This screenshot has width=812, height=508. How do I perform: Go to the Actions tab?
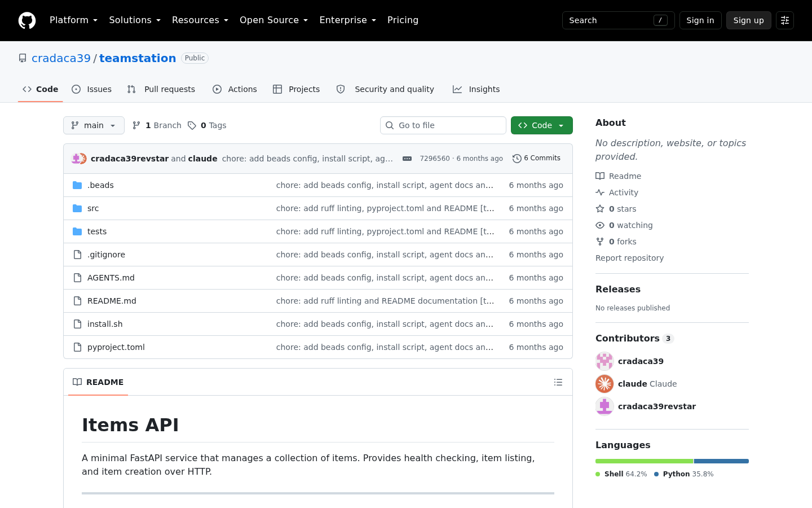click(x=235, y=89)
